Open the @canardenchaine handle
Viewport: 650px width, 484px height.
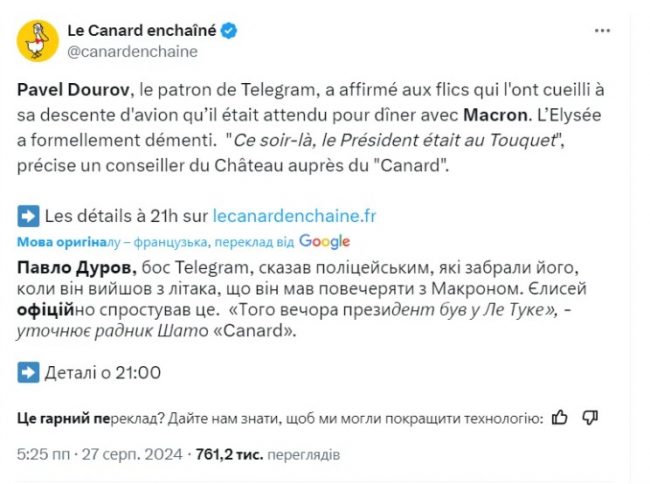coord(132,51)
